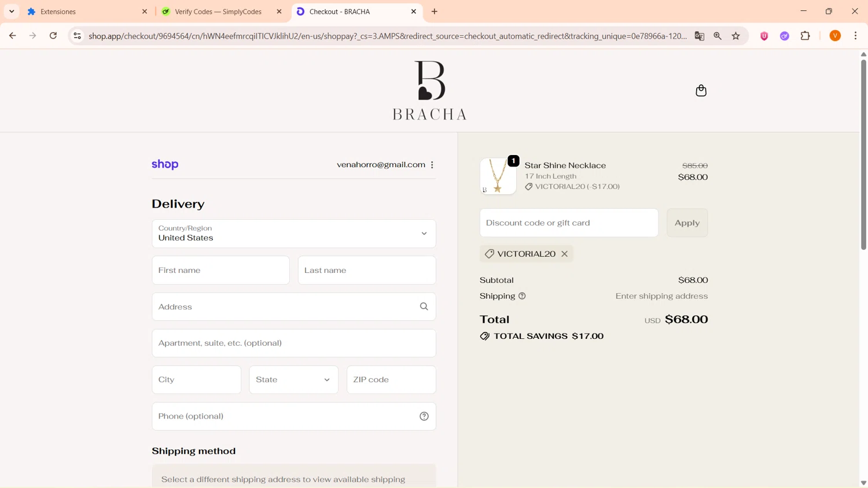Go forward in browser history

pos(33,36)
